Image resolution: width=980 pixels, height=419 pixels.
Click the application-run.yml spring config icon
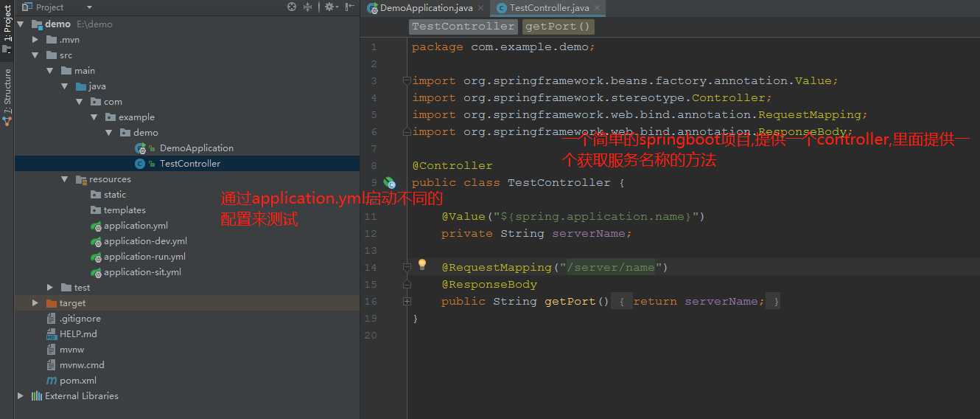[96, 256]
